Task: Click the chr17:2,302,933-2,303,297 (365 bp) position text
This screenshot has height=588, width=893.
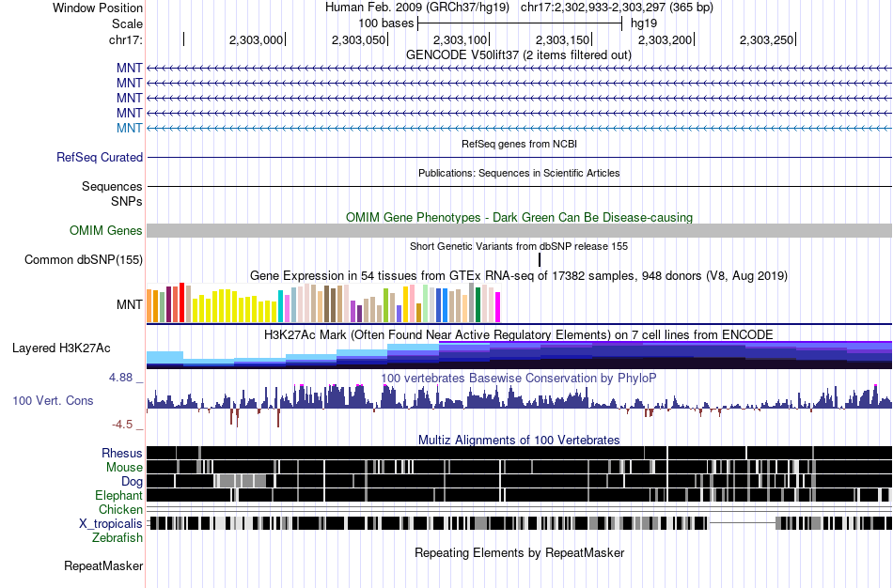Action: 617,8
